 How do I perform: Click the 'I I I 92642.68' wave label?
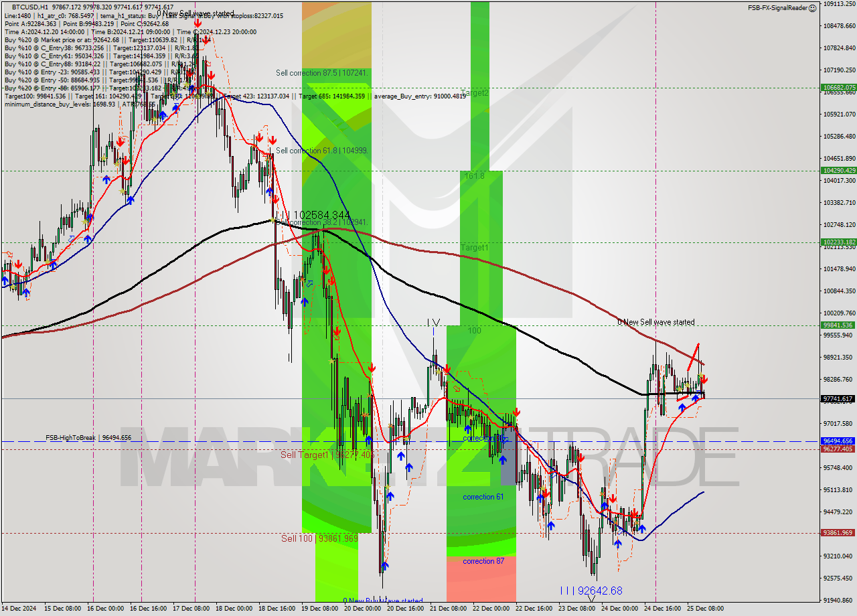tap(591, 591)
